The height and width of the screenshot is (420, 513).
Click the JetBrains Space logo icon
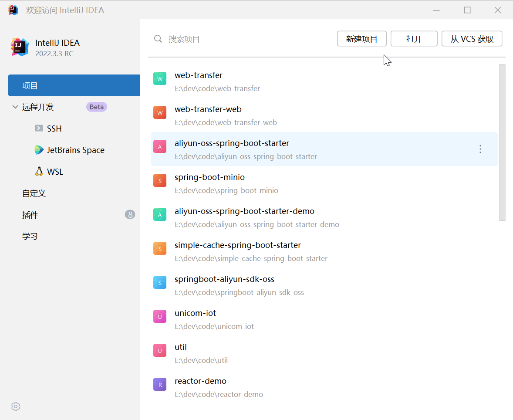[39, 149]
